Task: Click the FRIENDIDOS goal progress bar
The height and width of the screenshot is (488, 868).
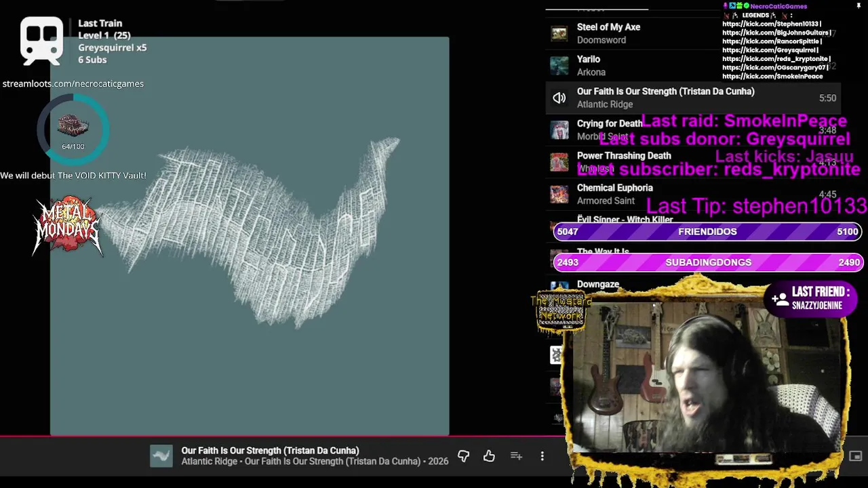Action: pyautogui.click(x=707, y=232)
